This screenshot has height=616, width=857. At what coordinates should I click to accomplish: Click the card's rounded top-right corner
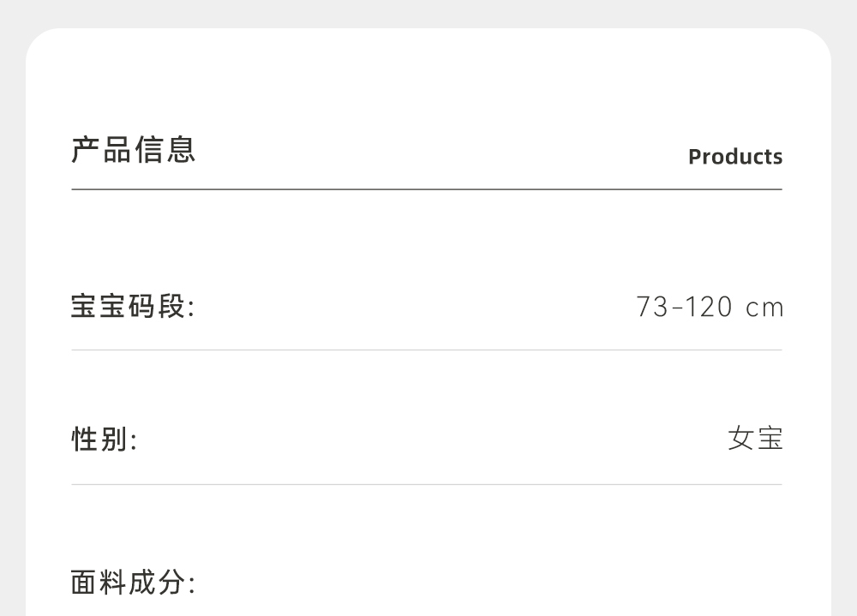point(818,42)
